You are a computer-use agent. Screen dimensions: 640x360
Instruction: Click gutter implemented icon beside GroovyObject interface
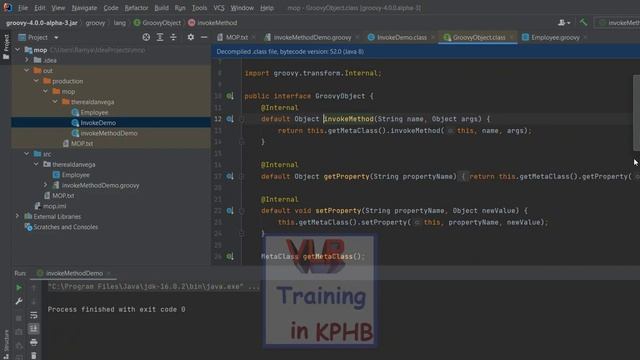click(x=230, y=96)
